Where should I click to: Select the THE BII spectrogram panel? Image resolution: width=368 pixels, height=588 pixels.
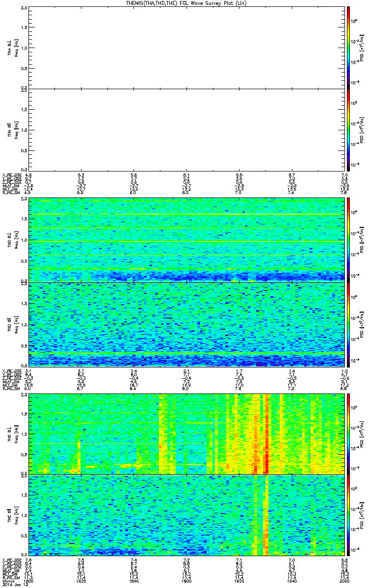tap(186, 515)
